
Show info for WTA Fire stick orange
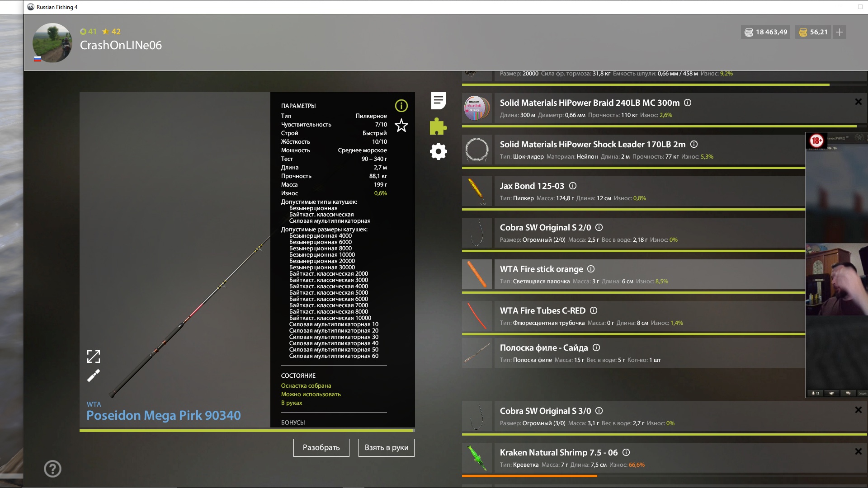591,269
